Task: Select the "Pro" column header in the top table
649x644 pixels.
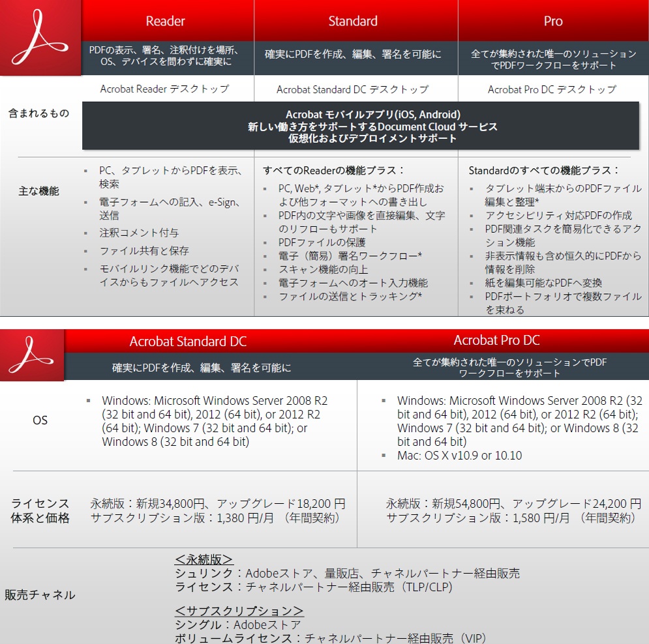Action: click(x=553, y=21)
